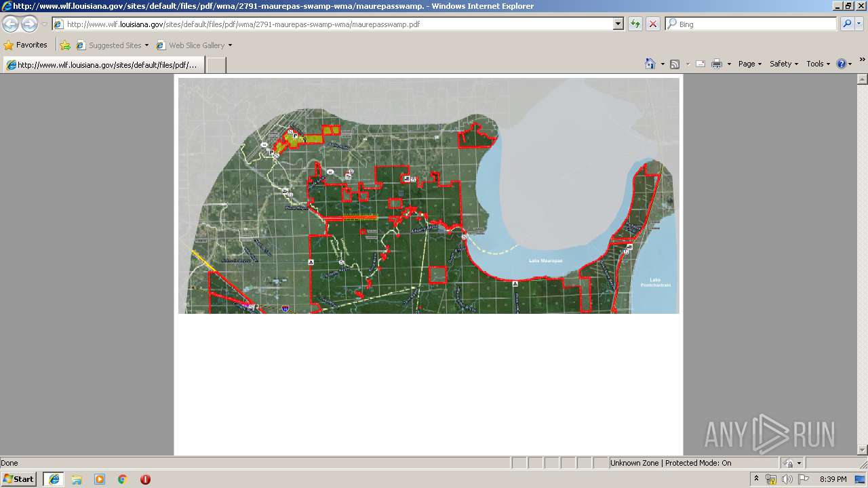
Task: Click the Internet Explorer title bar icon
Action: point(7,6)
